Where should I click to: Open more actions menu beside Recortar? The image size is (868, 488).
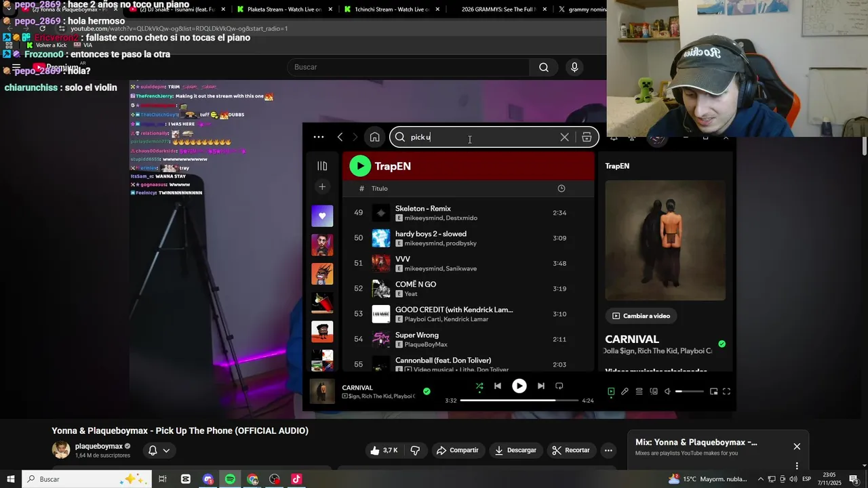click(x=608, y=450)
